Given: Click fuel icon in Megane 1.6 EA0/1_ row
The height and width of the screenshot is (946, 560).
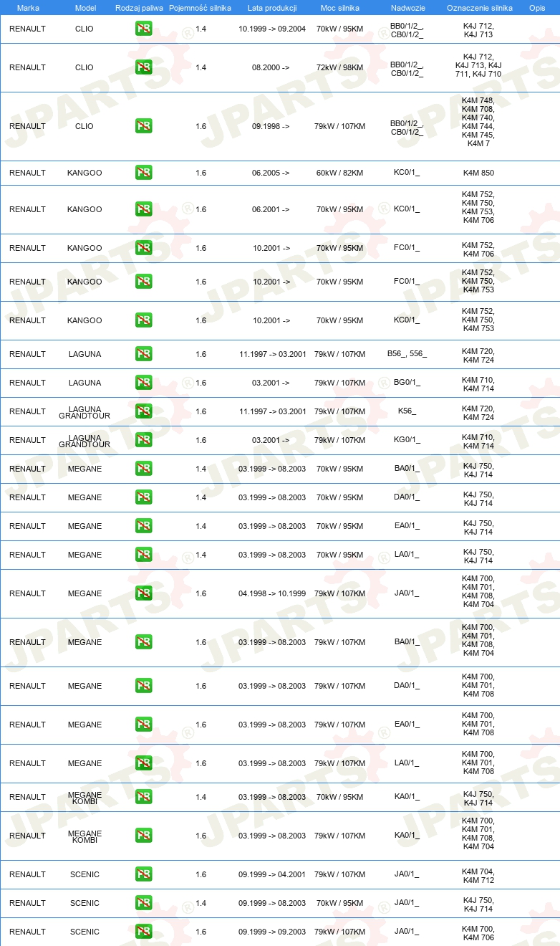Looking at the screenshot, I should (143, 725).
